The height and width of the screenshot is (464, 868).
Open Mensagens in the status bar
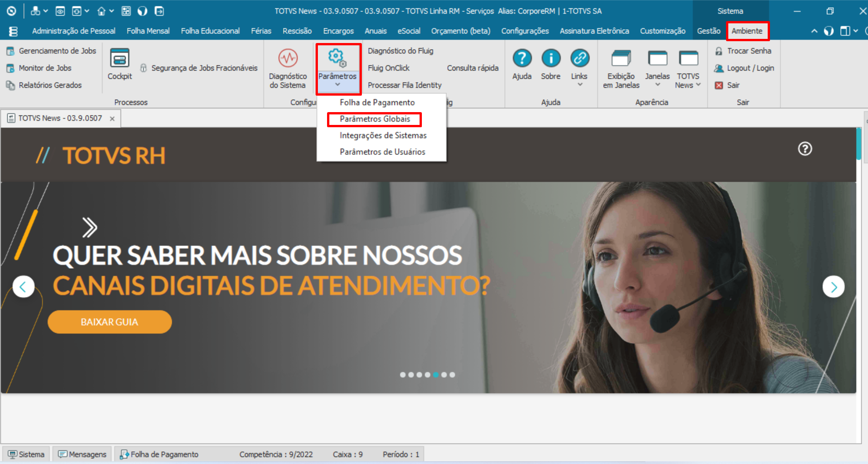click(x=82, y=454)
